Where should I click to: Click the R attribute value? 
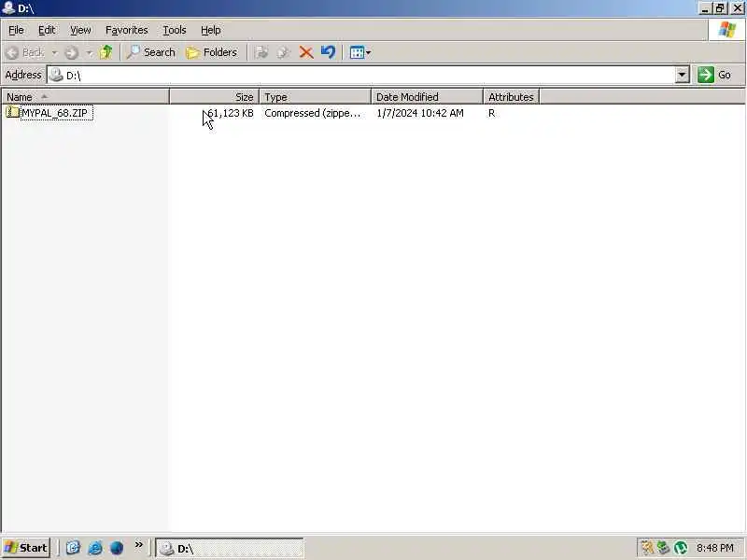[492, 113]
